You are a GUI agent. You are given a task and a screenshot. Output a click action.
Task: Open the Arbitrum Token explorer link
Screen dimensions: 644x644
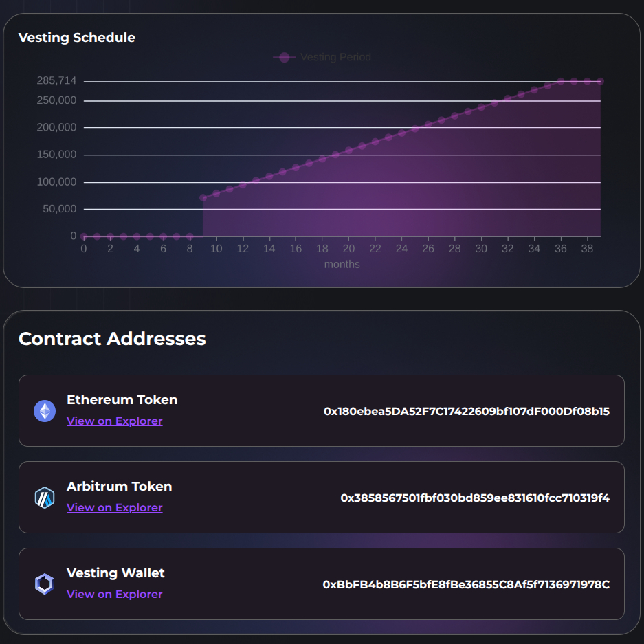click(x=115, y=508)
